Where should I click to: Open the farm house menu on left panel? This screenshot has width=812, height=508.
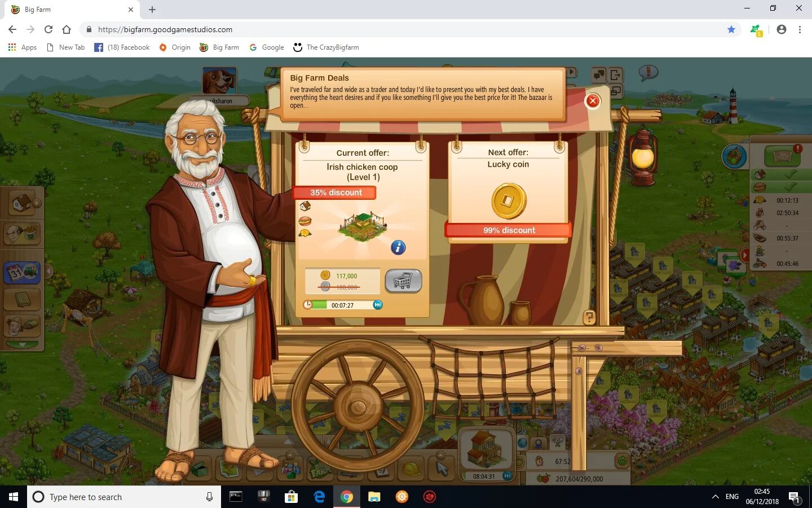21,203
